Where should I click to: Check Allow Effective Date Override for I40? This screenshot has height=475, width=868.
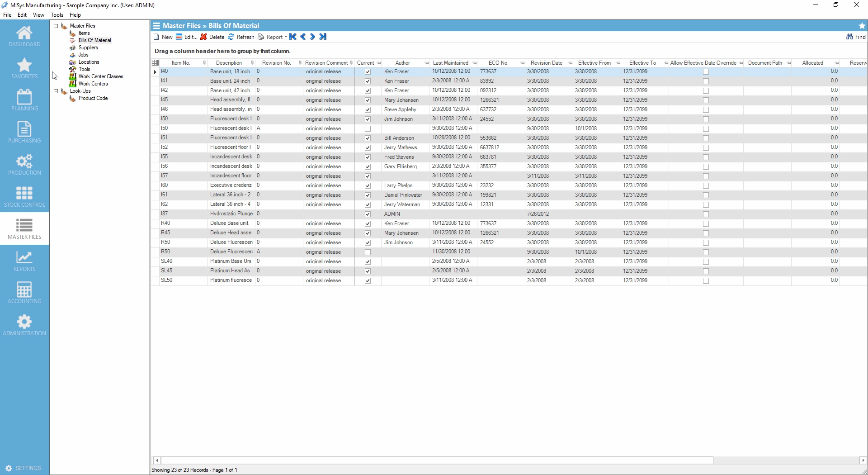pyautogui.click(x=706, y=72)
